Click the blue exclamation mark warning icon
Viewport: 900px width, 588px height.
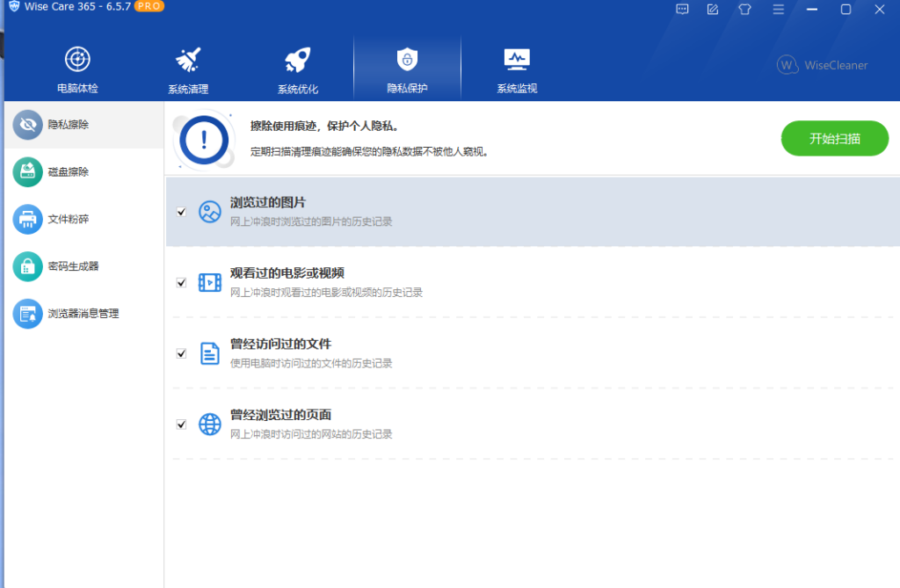pyautogui.click(x=204, y=140)
